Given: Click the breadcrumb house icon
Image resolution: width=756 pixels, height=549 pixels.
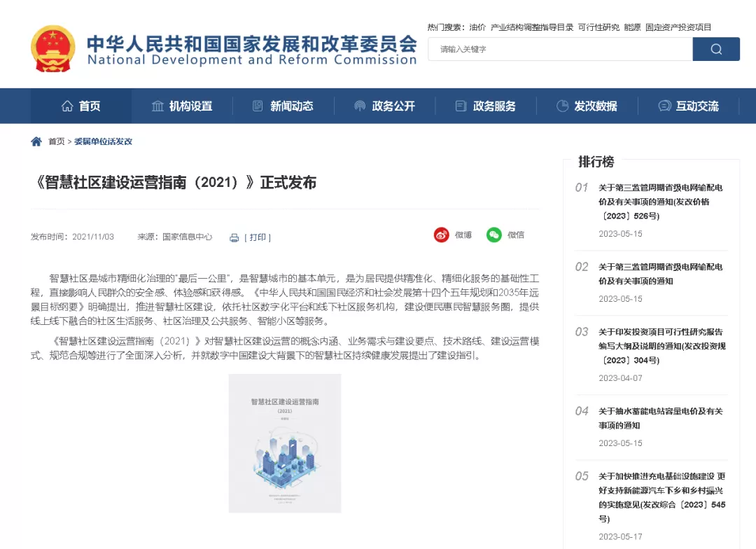Looking at the screenshot, I should [36, 141].
